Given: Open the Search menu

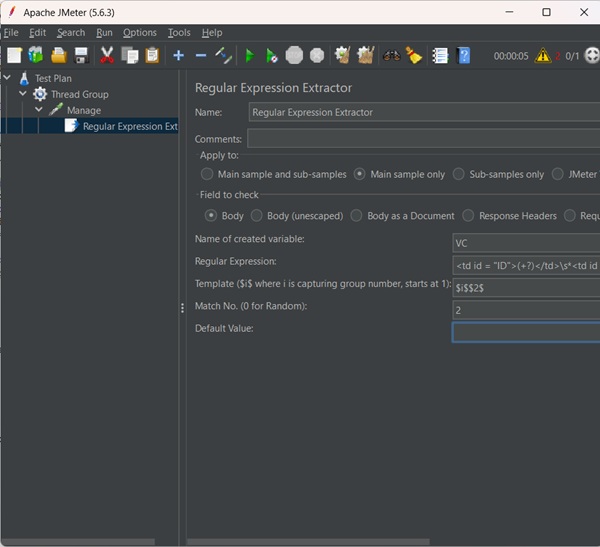Looking at the screenshot, I should click(71, 33).
